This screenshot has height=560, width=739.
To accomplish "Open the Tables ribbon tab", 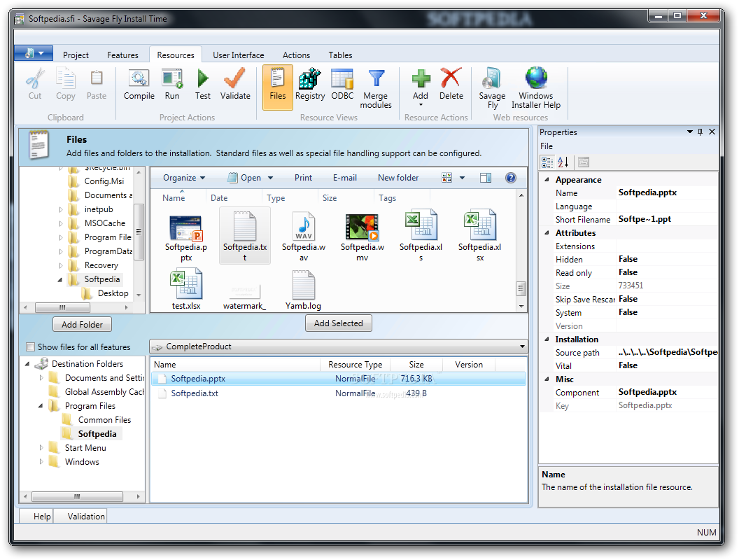I will coord(340,55).
